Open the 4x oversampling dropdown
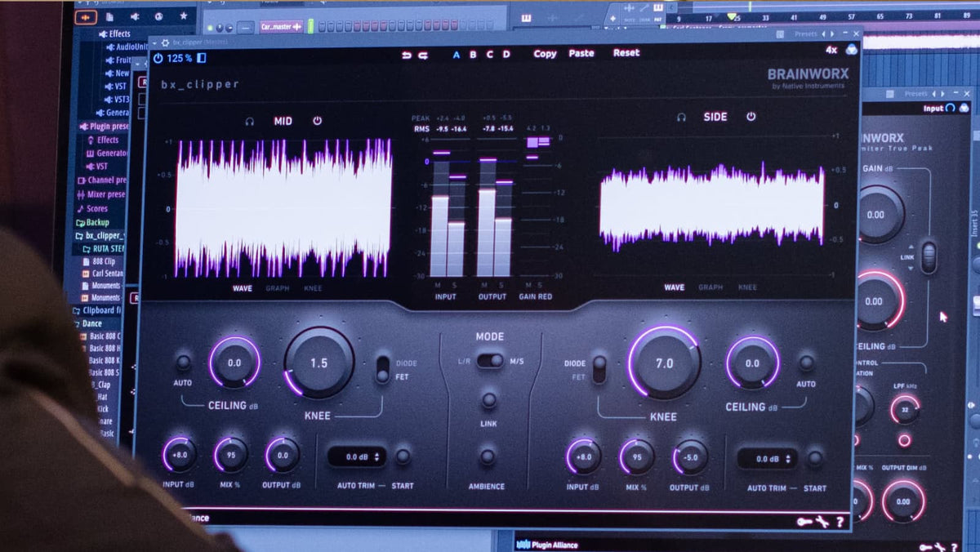This screenshot has height=552, width=980. tap(831, 50)
